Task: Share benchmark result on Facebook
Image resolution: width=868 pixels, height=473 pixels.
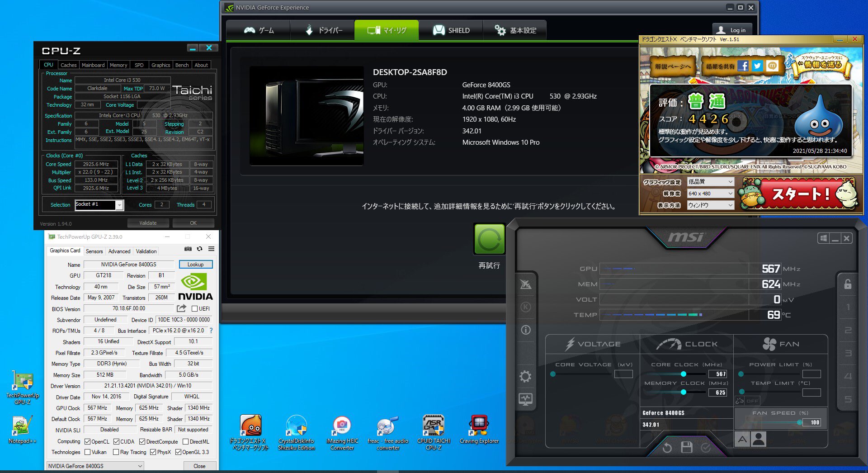Action: (743, 66)
